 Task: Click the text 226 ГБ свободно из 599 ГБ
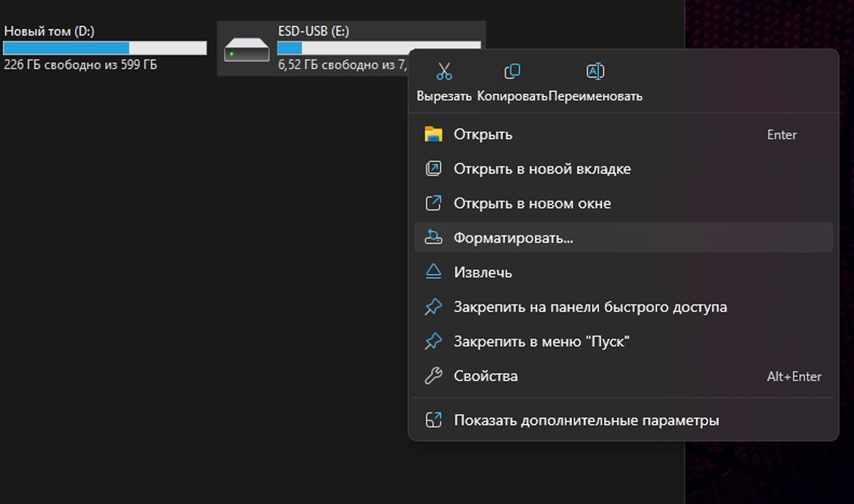click(81, 65)
